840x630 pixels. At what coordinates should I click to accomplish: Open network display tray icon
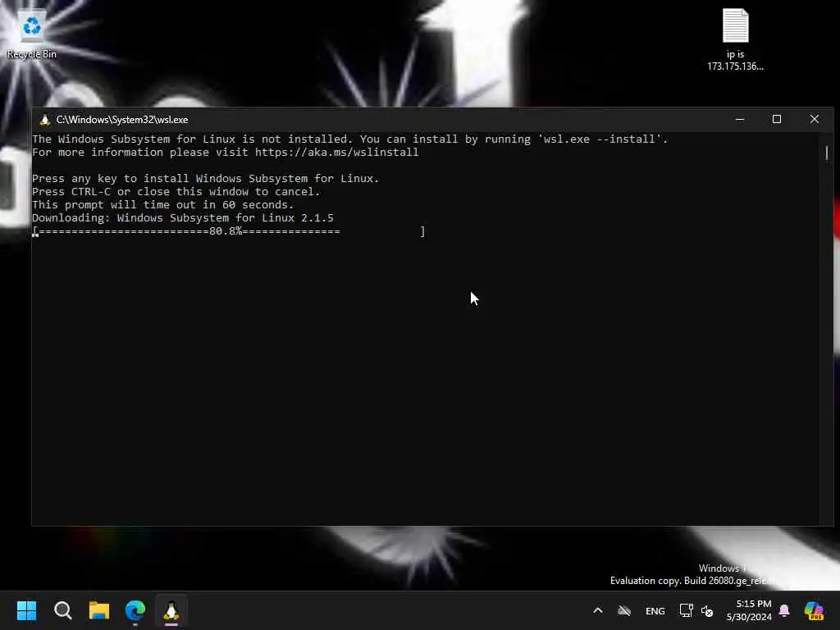pyautogui.click(x=686, y=610)
